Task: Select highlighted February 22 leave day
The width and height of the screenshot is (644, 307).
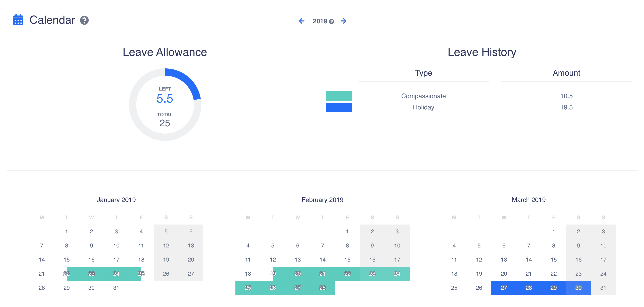Action: coord(347,274)
